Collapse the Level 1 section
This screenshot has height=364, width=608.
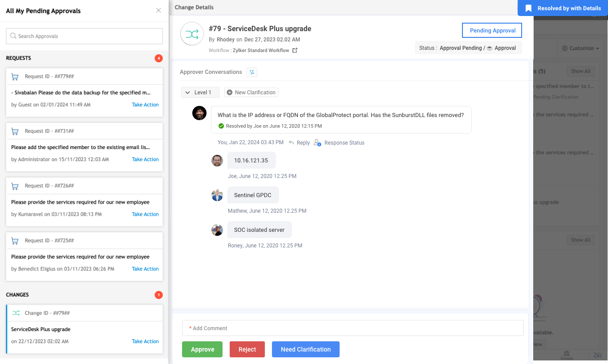188,93
